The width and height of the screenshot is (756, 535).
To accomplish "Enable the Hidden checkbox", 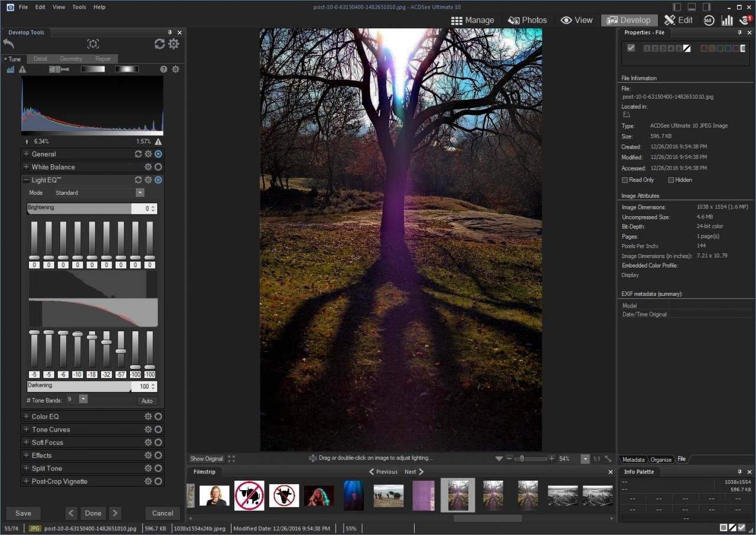I will 671,180.
